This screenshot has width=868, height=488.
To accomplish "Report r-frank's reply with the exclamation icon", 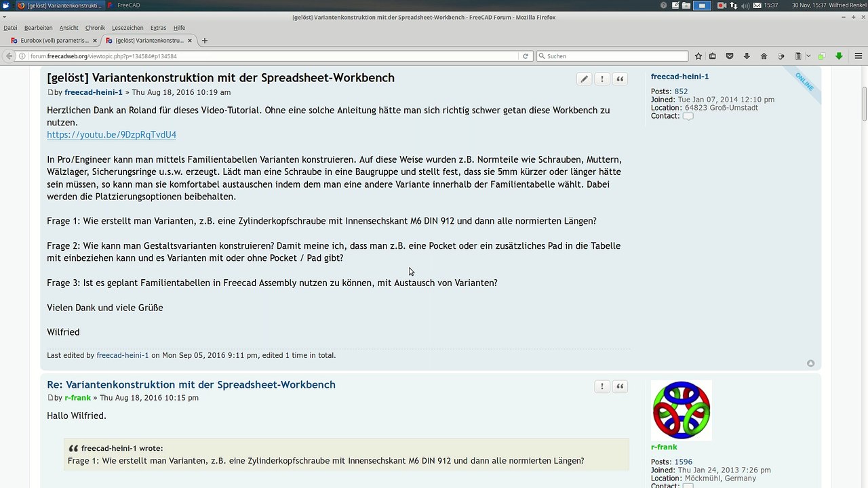I will tap(601, 386).
